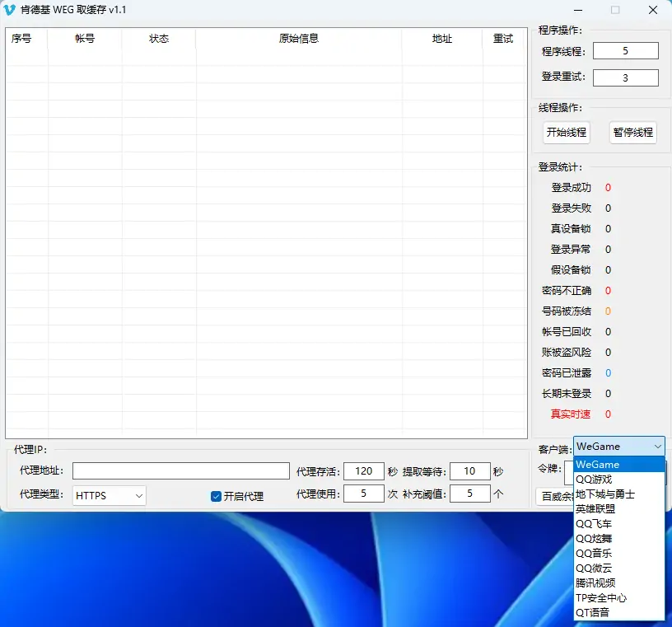Edit the 代理使用 count field

(x=363, y=494)
